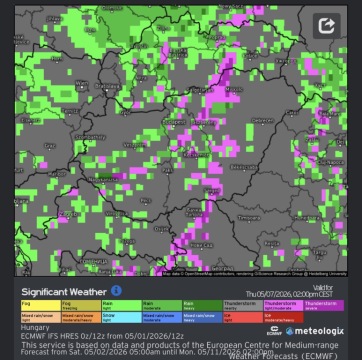Viewport: 362px width, 360px height.
Task: Click Graz city label on the map
Action: 50,146
